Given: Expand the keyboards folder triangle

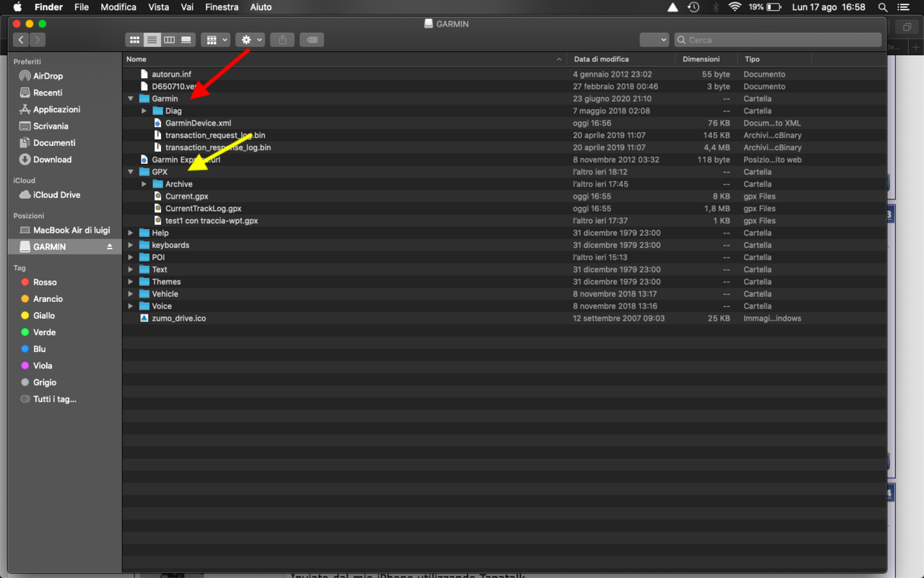Looking at the screenshot, I should pos(131,245).
